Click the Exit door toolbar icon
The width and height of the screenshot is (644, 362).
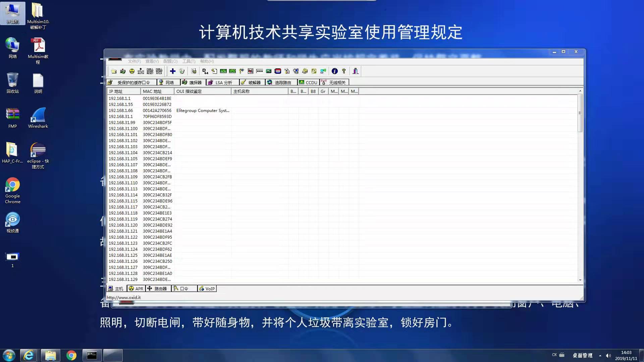coord(356,71)
